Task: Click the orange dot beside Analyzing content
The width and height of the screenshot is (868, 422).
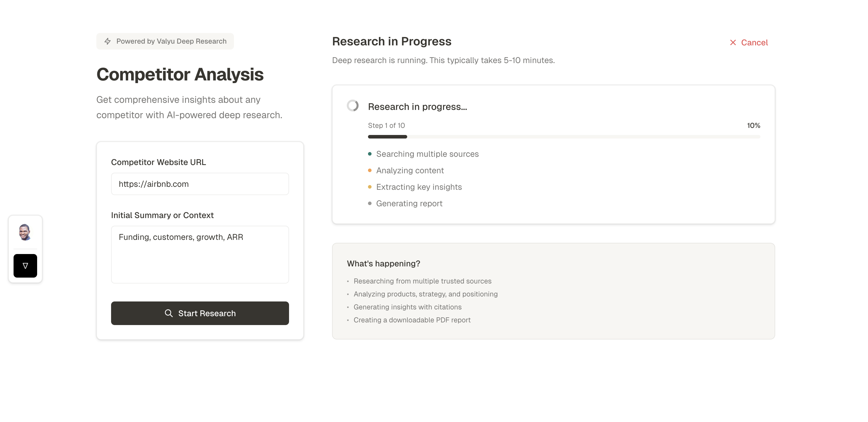Action: pyautogui.click(x=370, y=171)
